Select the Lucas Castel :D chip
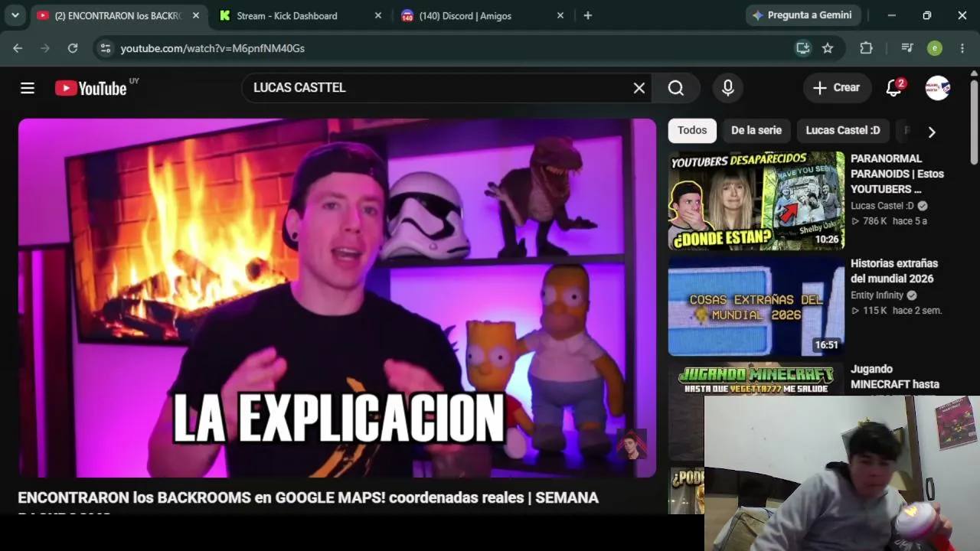Image resolution: width=980 pixels, height=551 pixels. [843, 130]
